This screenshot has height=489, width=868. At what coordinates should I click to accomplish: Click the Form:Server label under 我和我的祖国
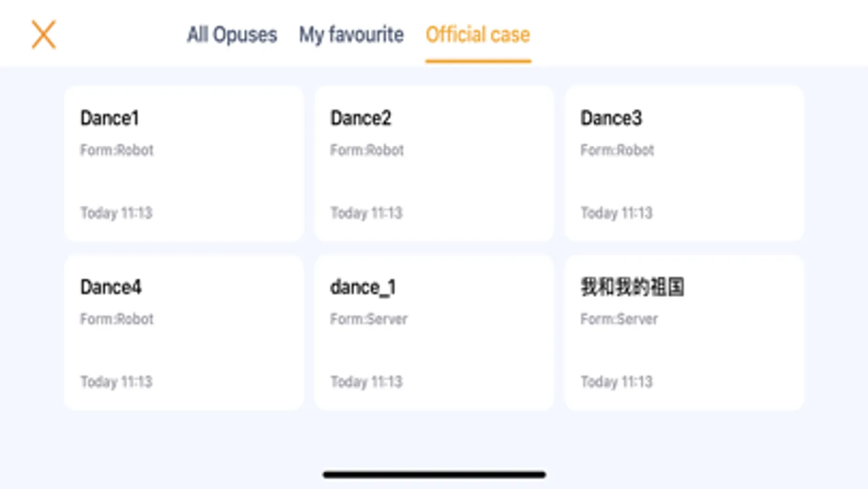(x=619, y=319)
